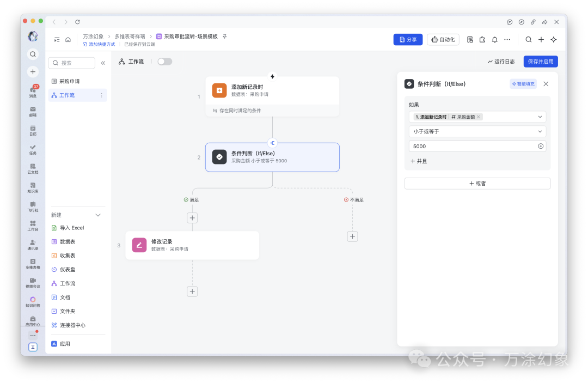
Task: Close the 条件判断 configuration panel
Action: (546, 84)
